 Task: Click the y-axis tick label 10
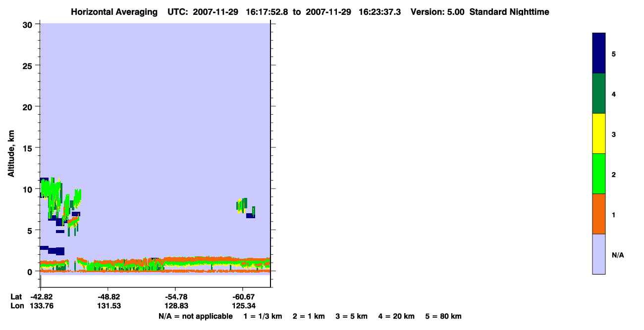point(28,189)
